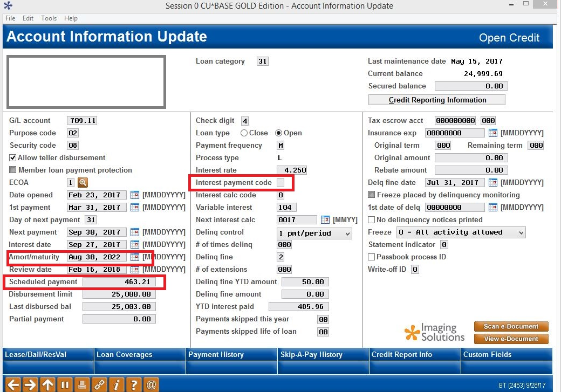Click Credit Reporting Information button
The image size is (561, 392).
click(437, 100)
